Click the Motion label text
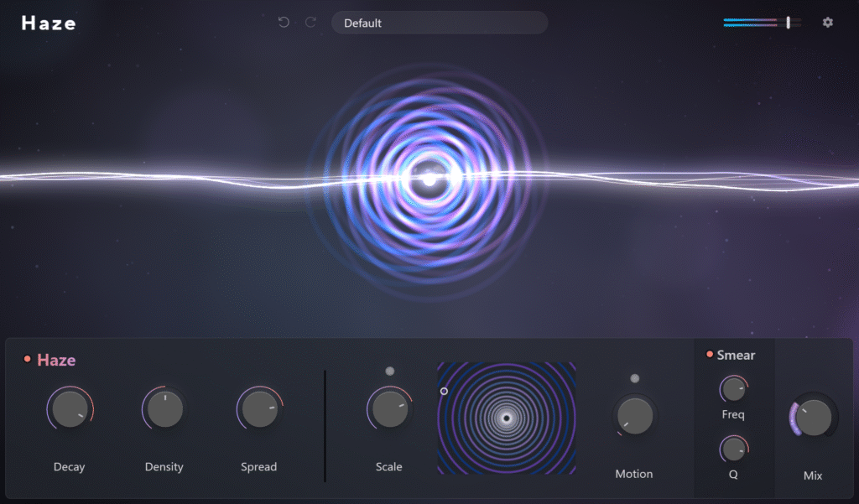This screenshot has width=859, height=504. (634, 474)
